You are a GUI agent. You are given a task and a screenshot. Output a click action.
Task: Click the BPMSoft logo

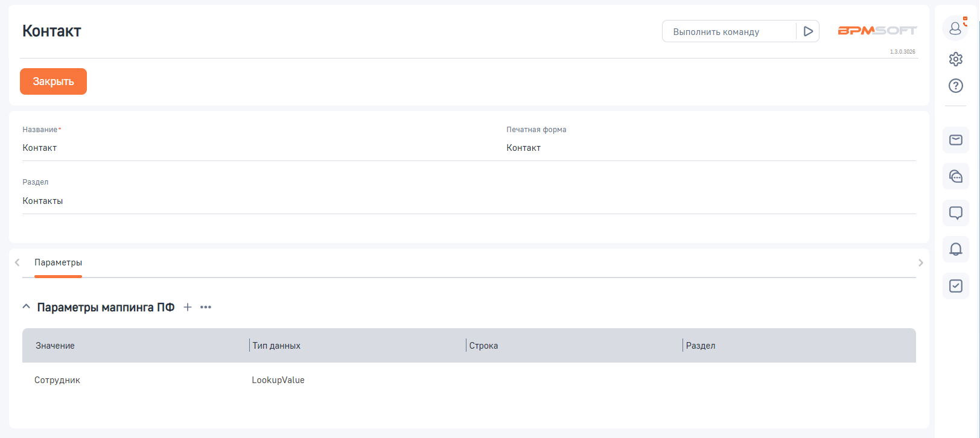pyautogui.click(x=877, y=31)
